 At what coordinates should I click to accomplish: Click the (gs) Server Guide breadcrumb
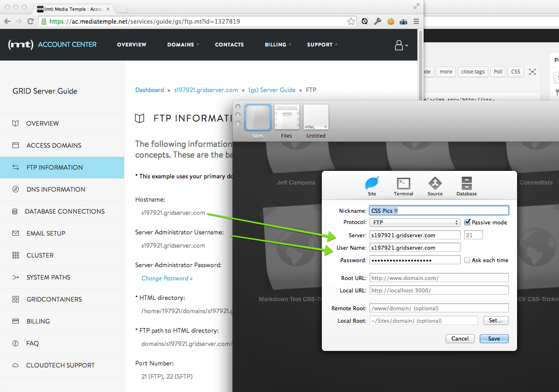point(272,90)
